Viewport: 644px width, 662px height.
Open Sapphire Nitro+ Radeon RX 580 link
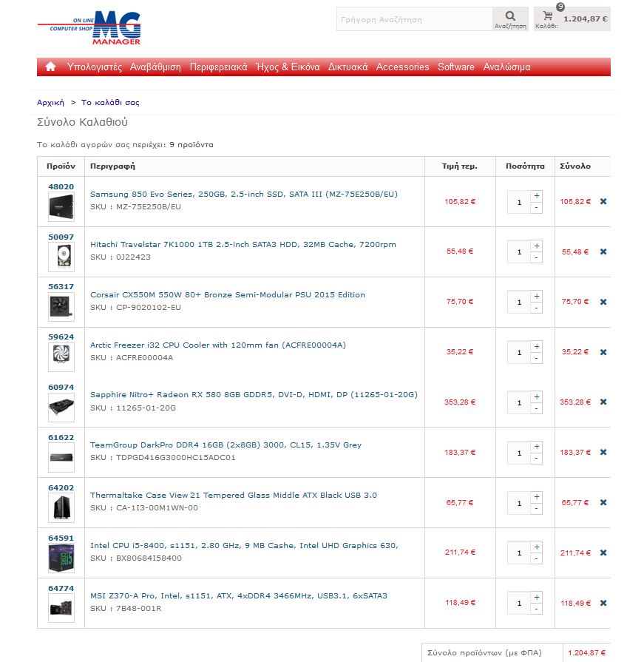click(254, 395)
